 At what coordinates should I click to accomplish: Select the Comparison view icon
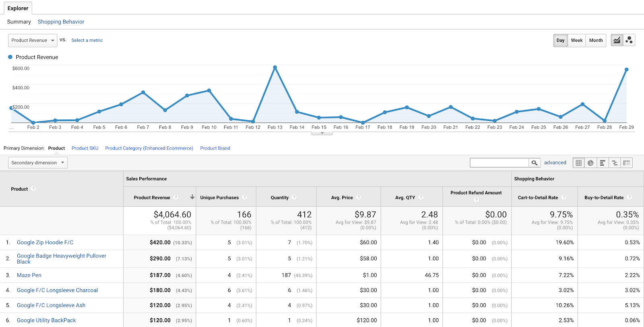615,162
